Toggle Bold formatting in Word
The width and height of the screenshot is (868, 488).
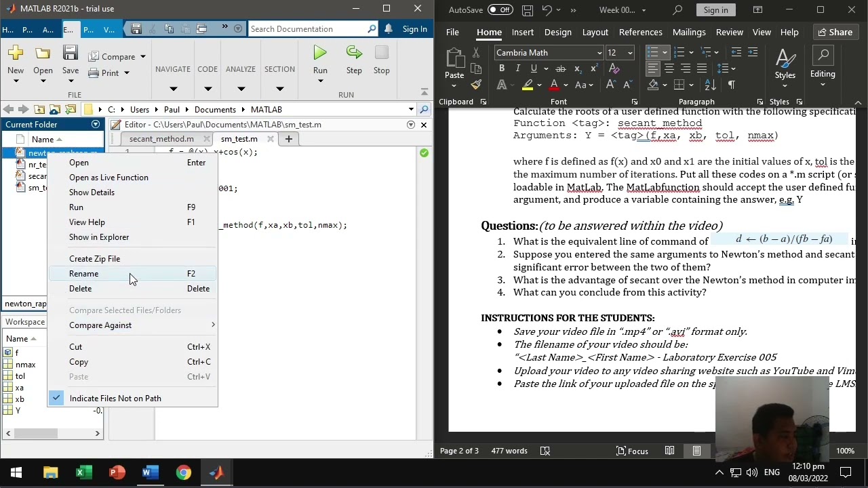pyautogui.click(x=502, y=68)
